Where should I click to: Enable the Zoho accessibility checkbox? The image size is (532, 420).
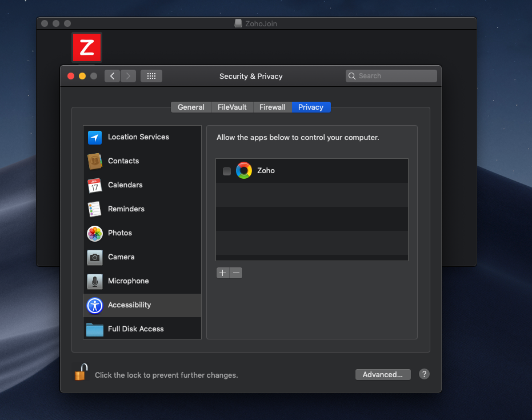[226, 170]
